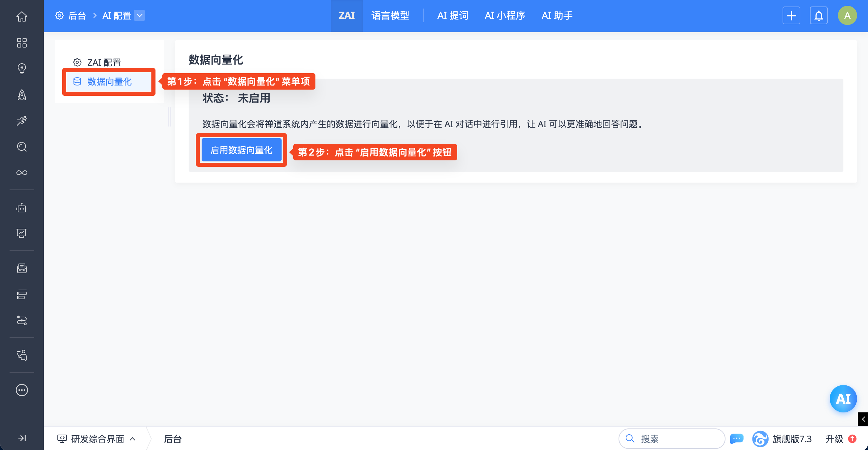Image resolution: width=868 pixels, height=450 pixels.
Task: Click the plus create button
Action: [791, 16]
